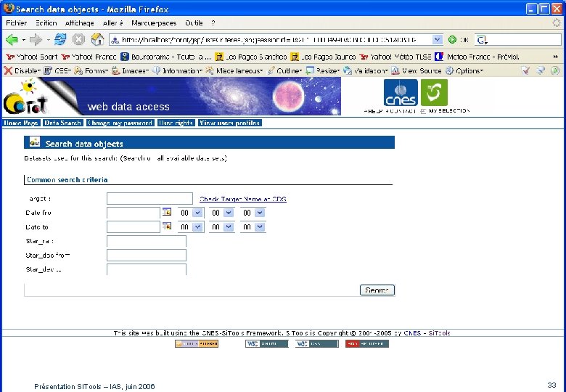
Task: Show more bookmarks with the chevron
Action: pos(556,57)
